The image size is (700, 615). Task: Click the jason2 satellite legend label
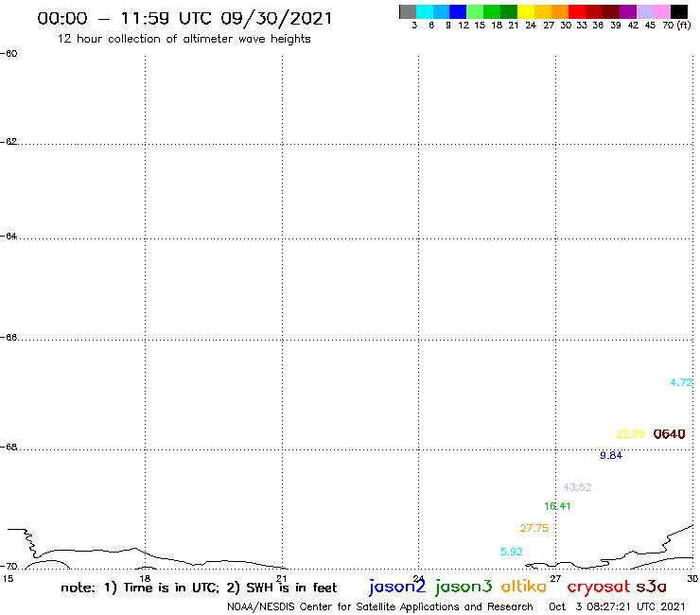(x=397, y=587)
